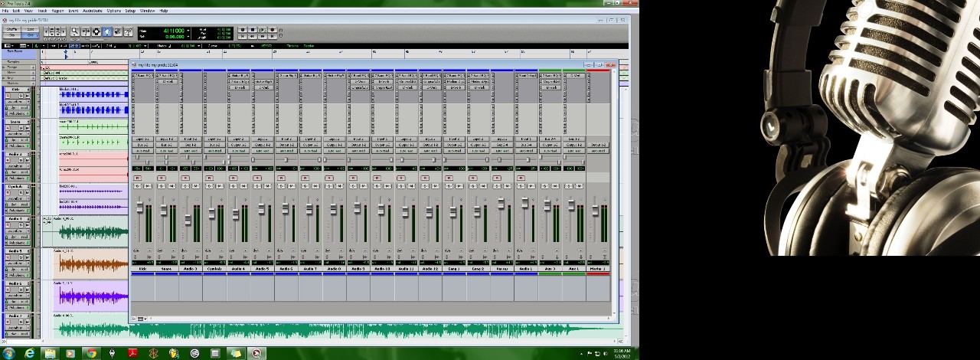
Task: Select the Zoomer magnifying glass tool
Action: (75, 31)
